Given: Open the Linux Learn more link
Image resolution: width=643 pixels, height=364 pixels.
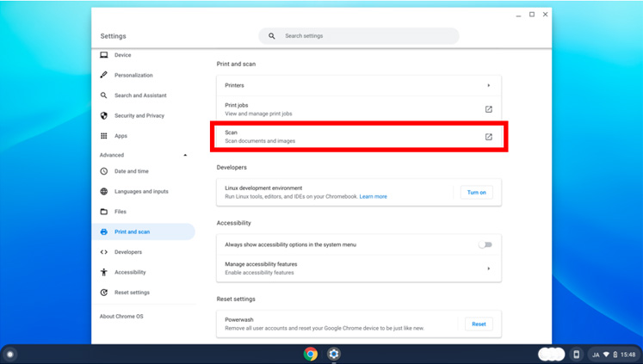Looking at the screenshot, I should tap(373, 196).
